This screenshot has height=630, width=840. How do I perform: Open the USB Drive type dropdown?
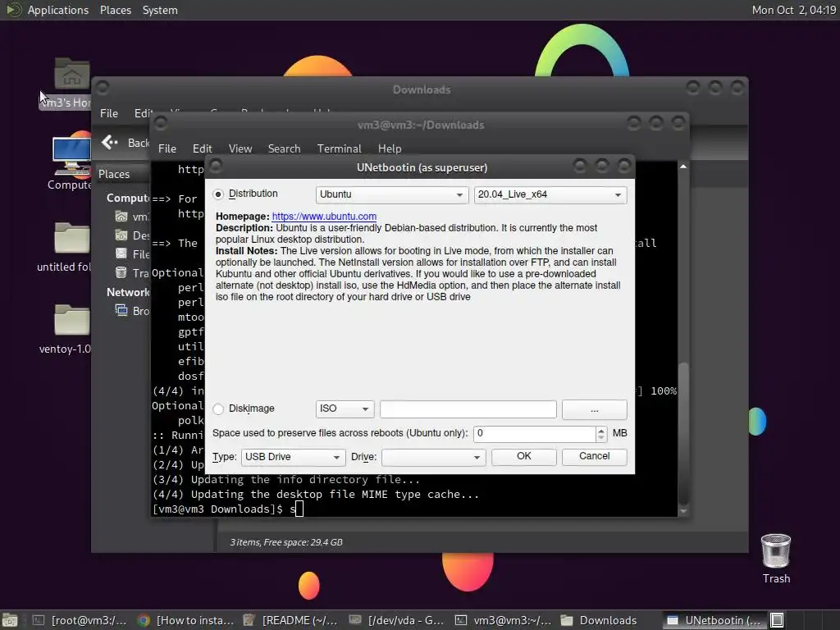293,457
